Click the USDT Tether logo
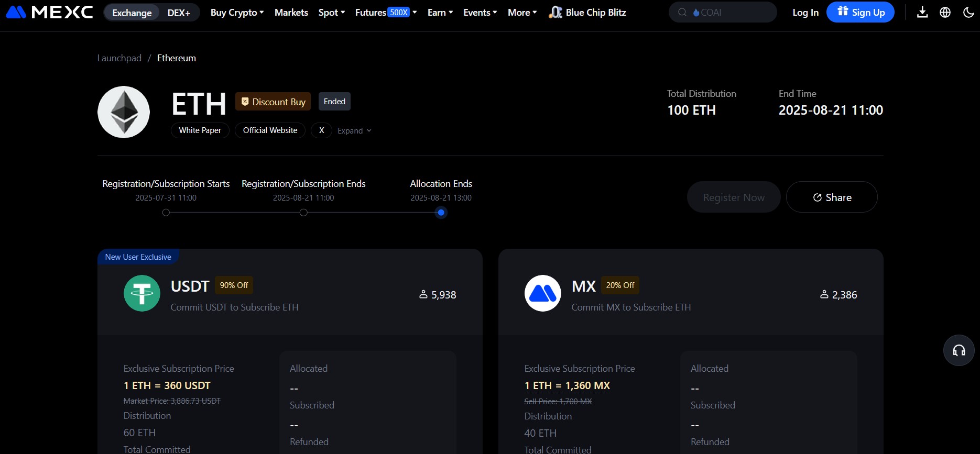Image resolution: width=980 pixels, height=454 pixels. [x=142, y=293]
